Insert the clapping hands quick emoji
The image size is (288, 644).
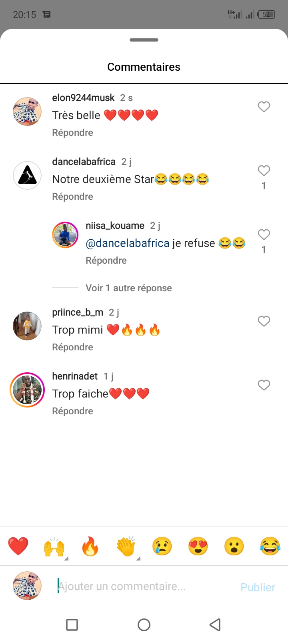pos(126,547)
